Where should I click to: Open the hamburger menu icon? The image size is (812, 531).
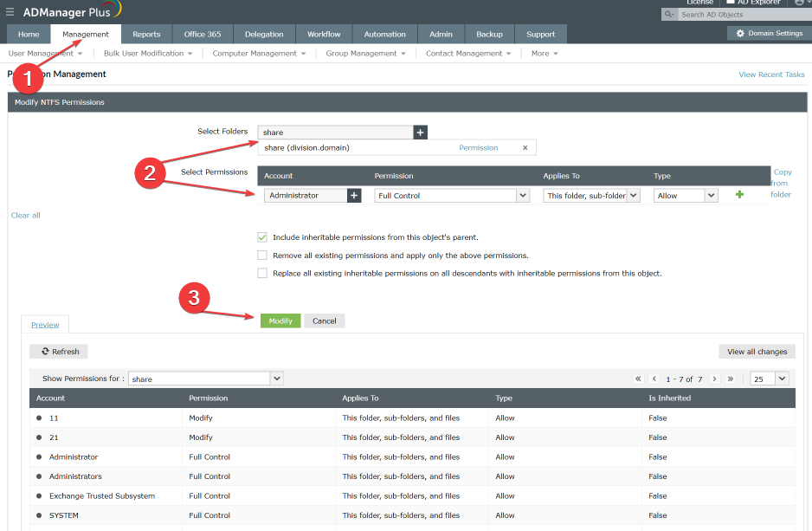pyautogui.click(x=10, y=12)
